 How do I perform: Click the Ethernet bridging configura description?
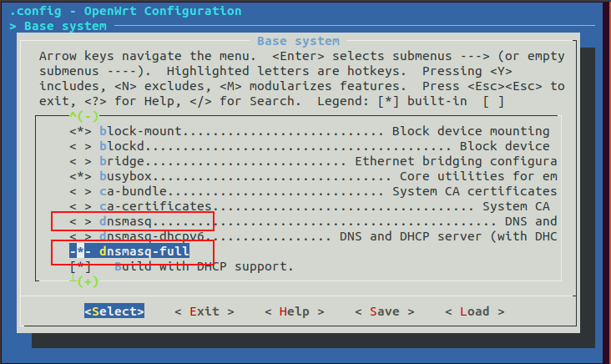[456, 161]
